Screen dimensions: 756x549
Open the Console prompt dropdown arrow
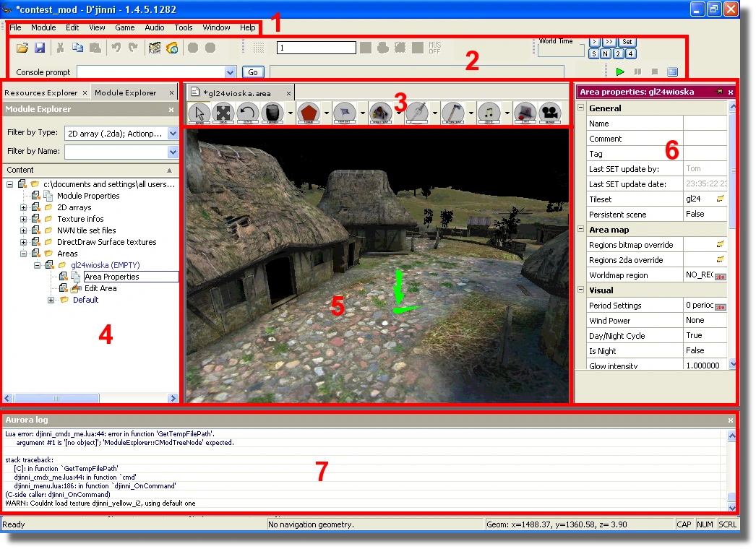pos(230,72)
